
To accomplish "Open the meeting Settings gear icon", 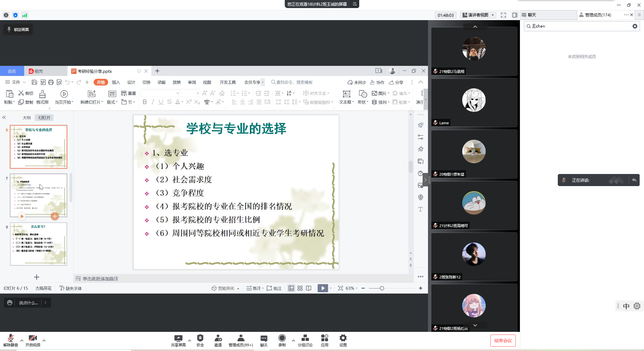I will coord(343,339).
